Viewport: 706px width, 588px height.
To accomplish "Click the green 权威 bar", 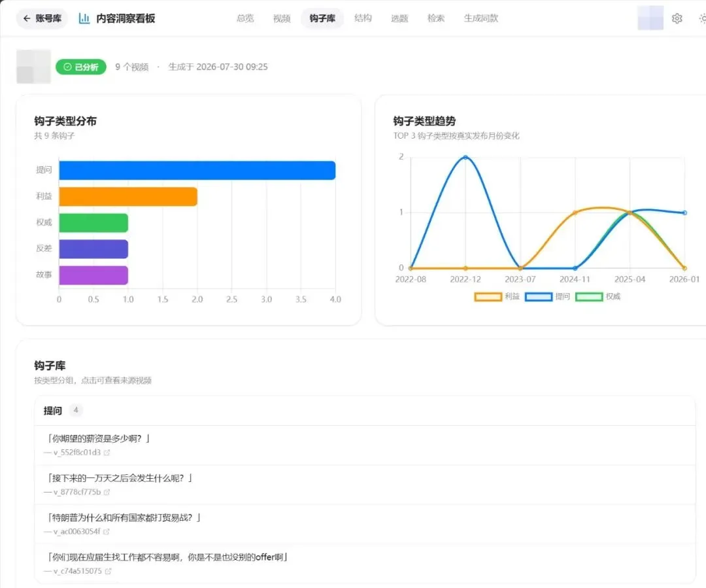I will pos(93,222).
